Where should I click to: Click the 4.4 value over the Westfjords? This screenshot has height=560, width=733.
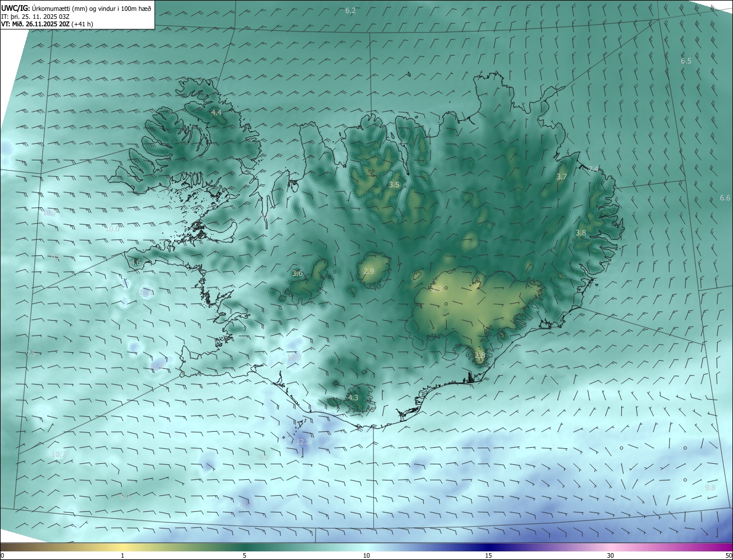(x=216, y=113)
